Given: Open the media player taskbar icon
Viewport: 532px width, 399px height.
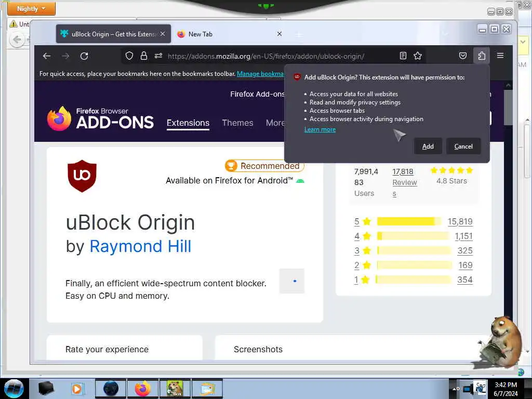Looking at the screenshot, I should click(77, 389).
